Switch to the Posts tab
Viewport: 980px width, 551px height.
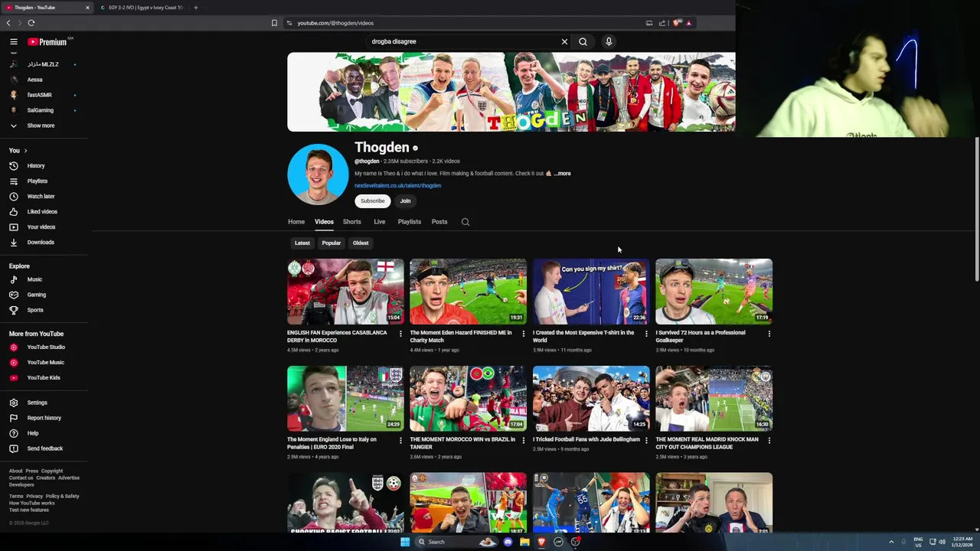(x=439, y=222)
